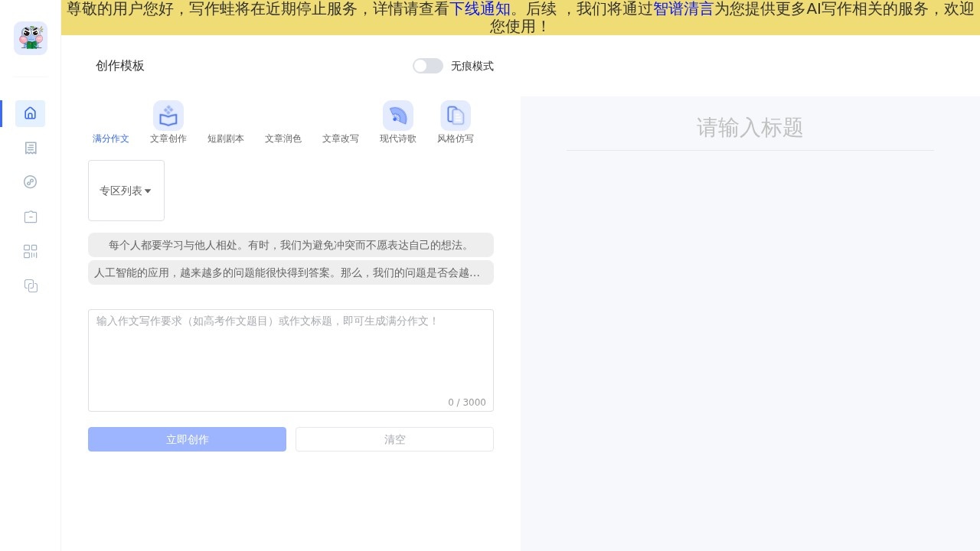Click the copy icon in the sidebar
Screen dimensions: 980x551
point(31,286)
